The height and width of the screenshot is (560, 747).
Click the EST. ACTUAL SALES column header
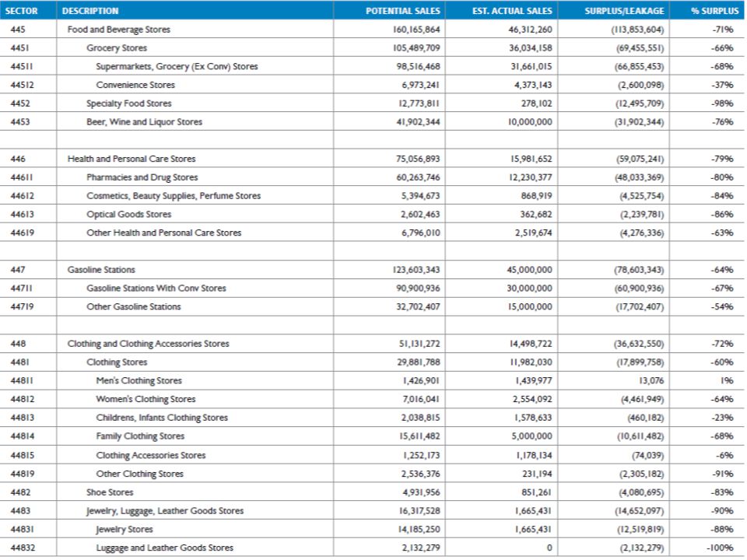click(512, 10)
